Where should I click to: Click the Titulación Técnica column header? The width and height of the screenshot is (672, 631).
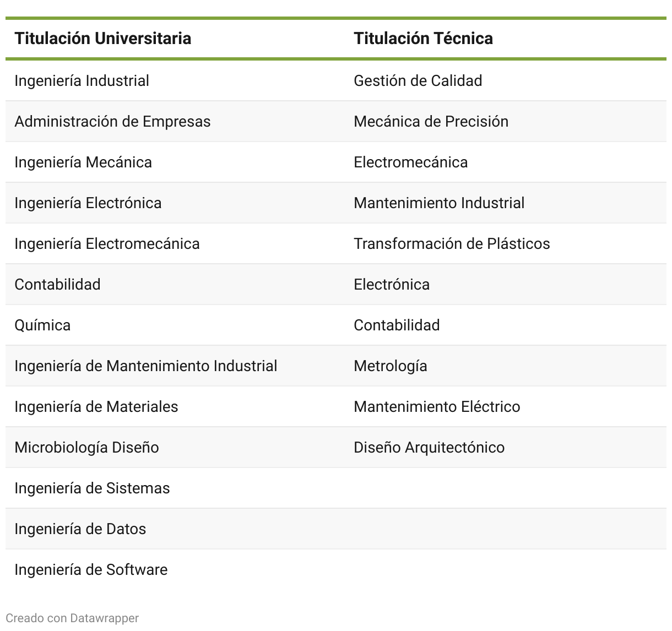point(423,39)
